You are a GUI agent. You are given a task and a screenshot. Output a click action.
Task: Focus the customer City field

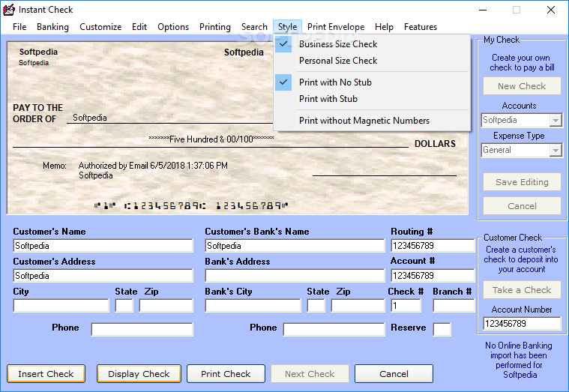click(61, 306)
